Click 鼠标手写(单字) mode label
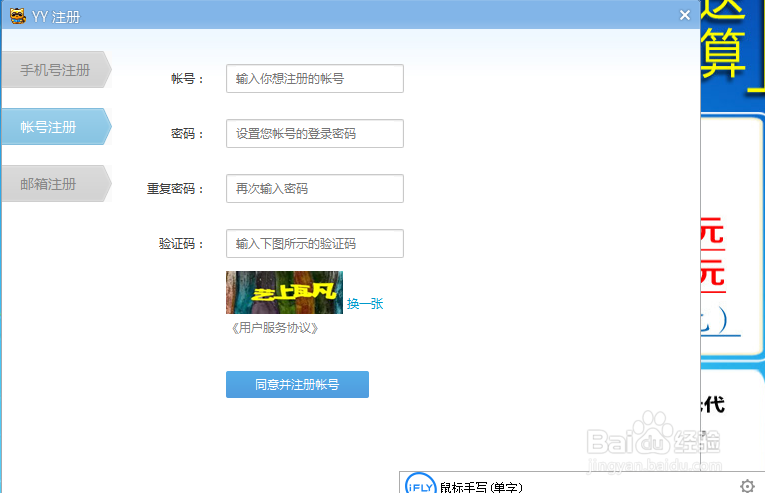Viewport: 765px width, 493px height. 481,487
